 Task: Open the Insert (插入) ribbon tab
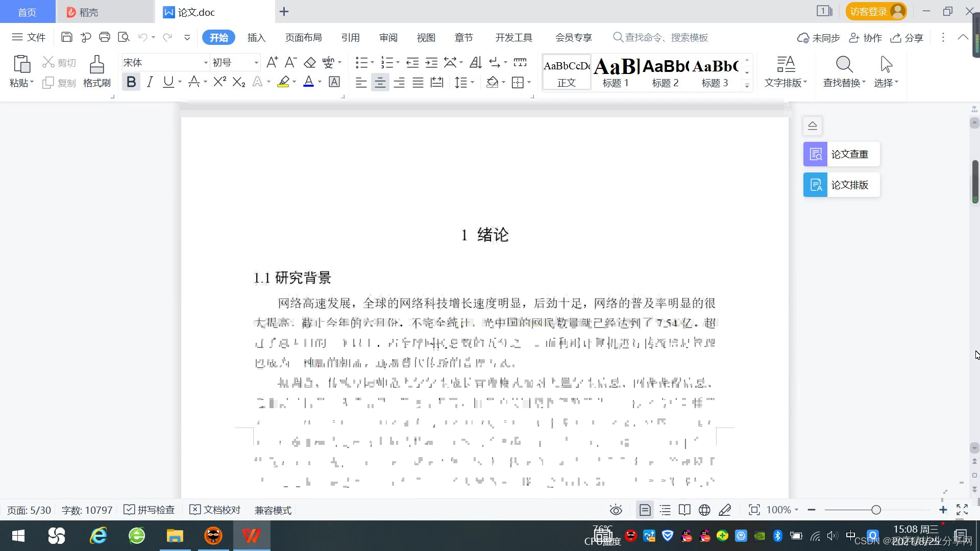256,37
